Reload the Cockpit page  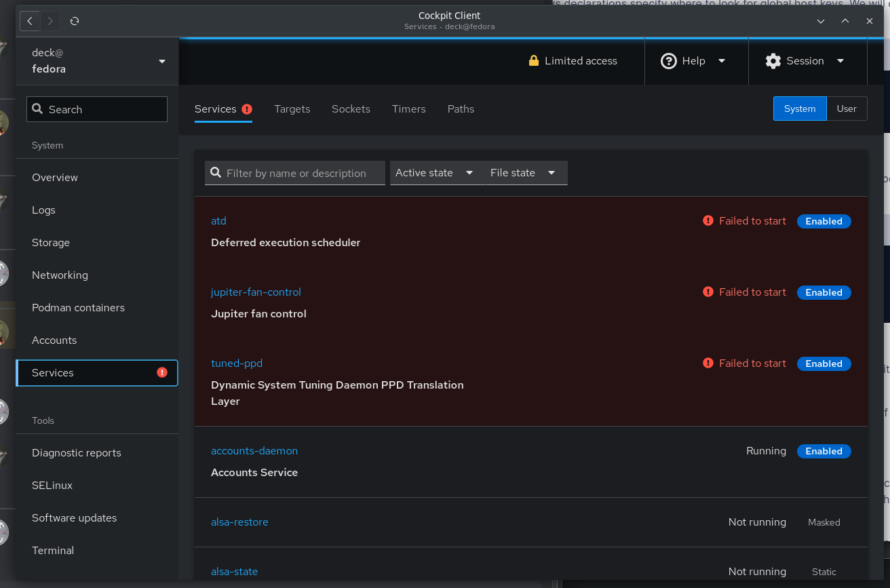click(x=75, y=21)
